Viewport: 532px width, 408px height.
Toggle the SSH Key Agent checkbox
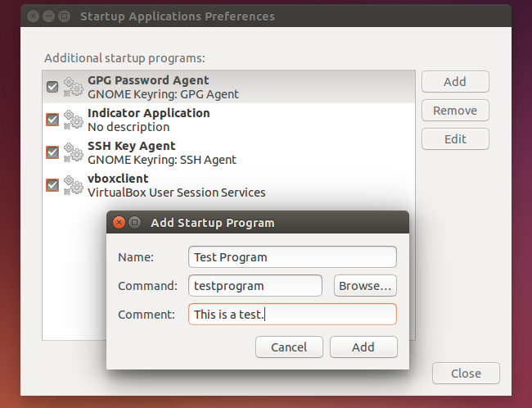pos(52,152)
